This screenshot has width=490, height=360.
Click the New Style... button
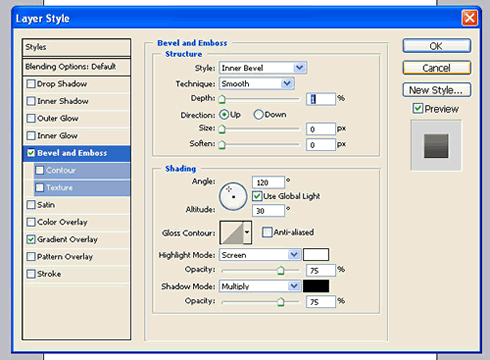click(x=436, y=90)
